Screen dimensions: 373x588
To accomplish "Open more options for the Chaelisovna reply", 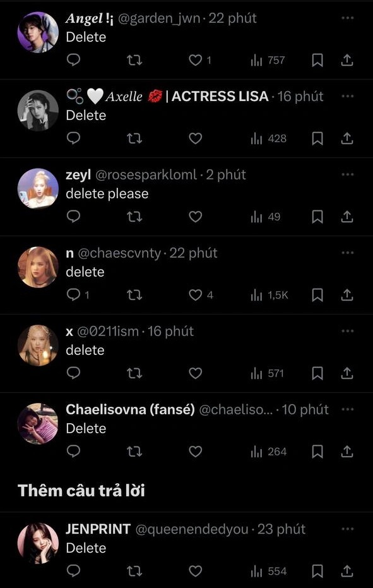I will (x=348, y=409).
